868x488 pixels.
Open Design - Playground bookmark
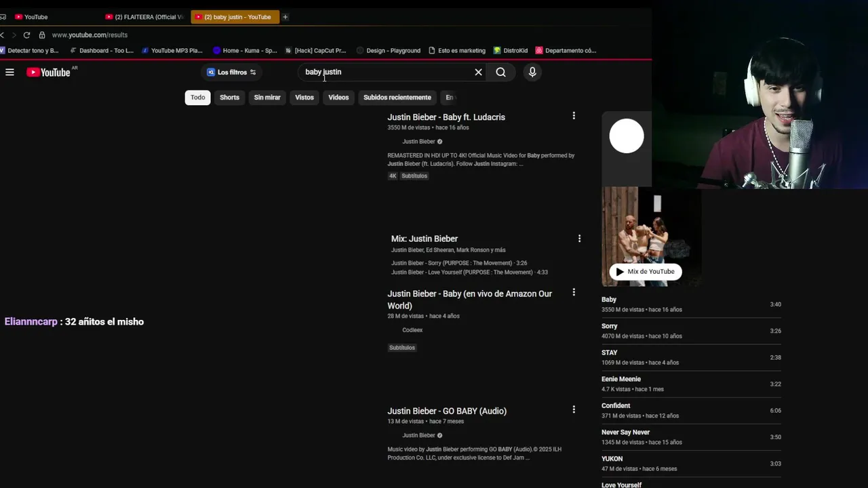[x=389, y=51]
